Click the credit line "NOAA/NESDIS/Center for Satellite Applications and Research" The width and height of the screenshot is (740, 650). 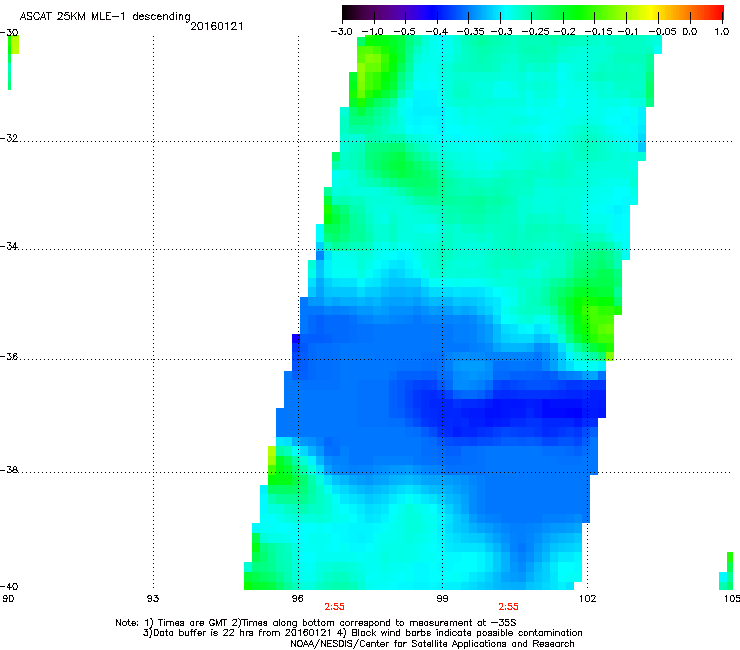coord(432,644)
